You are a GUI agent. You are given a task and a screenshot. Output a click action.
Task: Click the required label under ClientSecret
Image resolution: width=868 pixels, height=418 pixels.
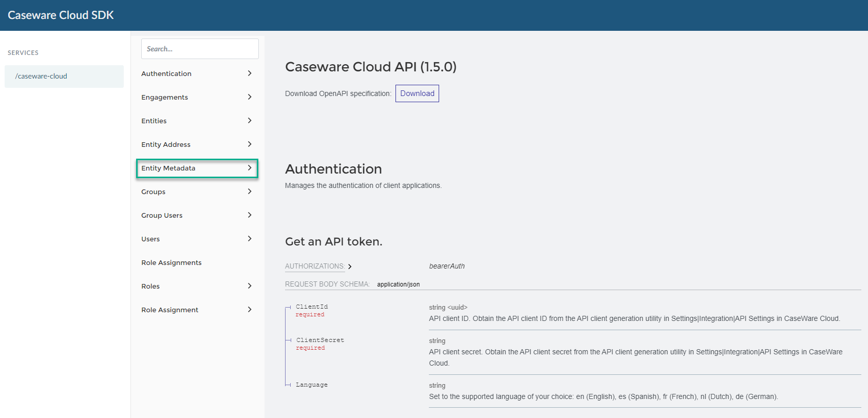pos(310,348)
